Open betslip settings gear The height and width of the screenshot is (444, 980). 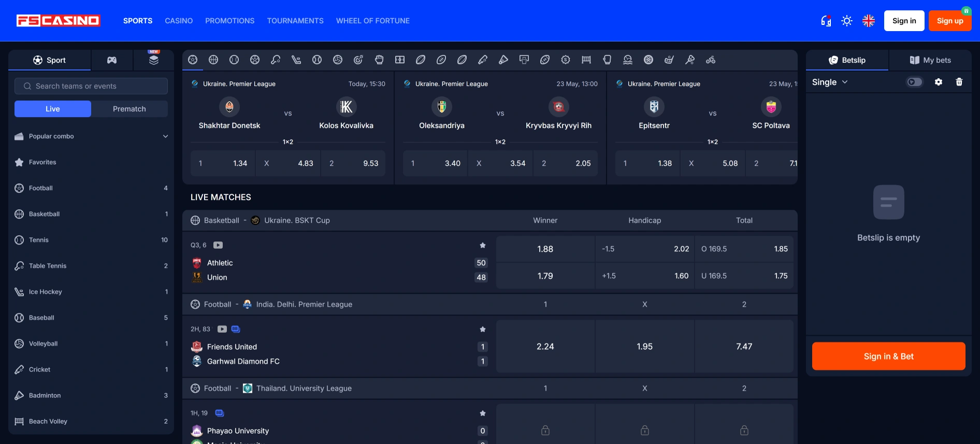click(939, 82)
